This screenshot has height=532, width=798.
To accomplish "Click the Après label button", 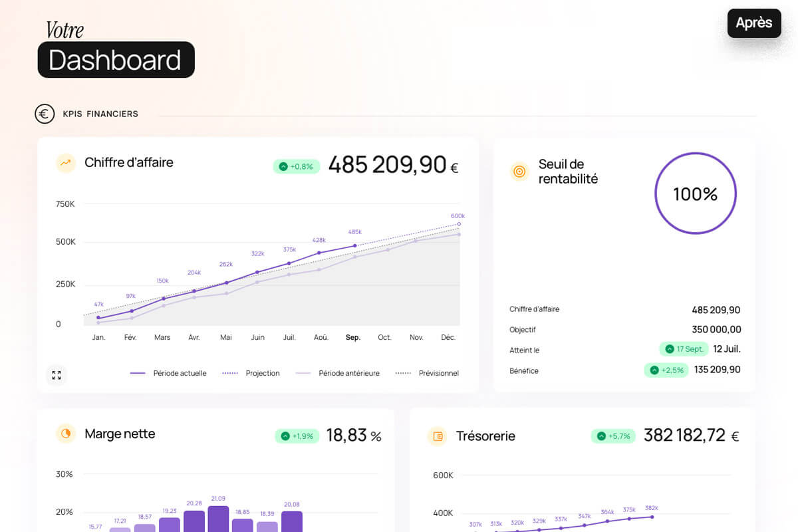I will [x=754, y=23].
